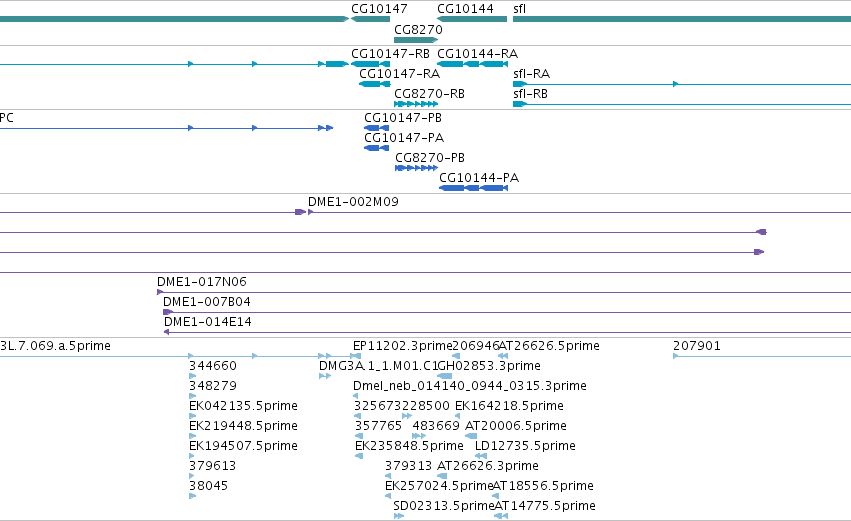Click the CG10144-PA protein feature bar
Image resolution: width=851 pixels, height=521 pixels.
click(473, 188)
